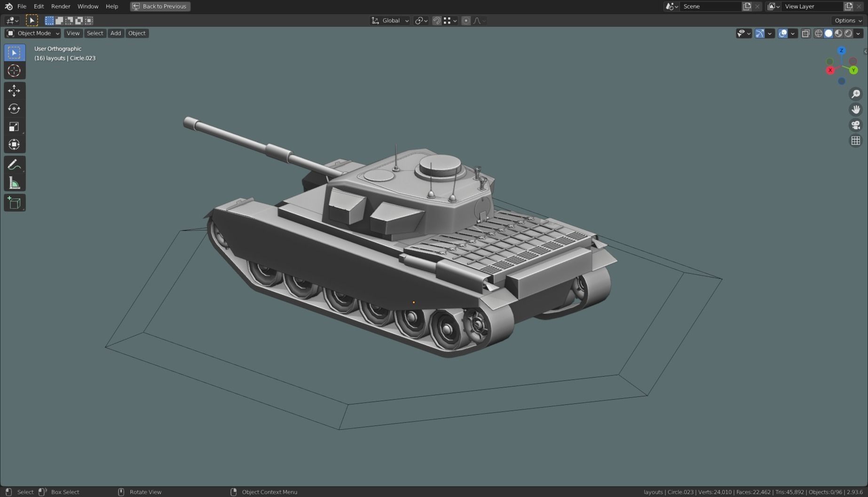868x497 pixels.
Task: Open the viewport Object menu
Action: [137, 33]
